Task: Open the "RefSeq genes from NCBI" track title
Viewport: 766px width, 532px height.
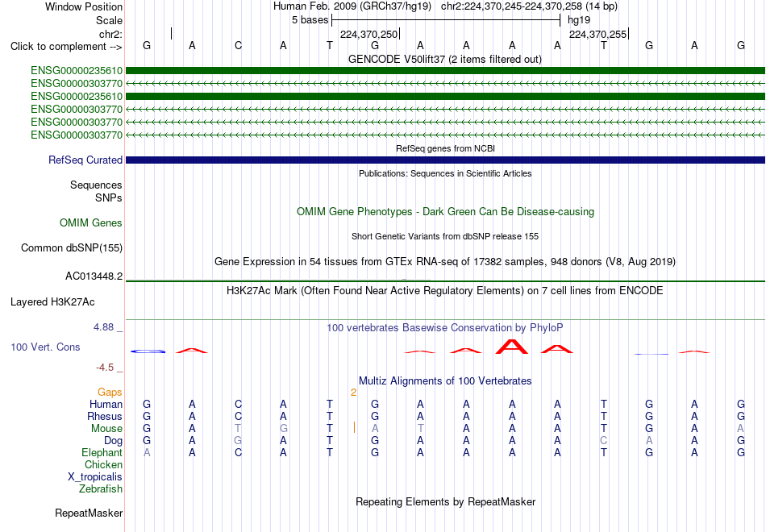Action: [445, 148]
